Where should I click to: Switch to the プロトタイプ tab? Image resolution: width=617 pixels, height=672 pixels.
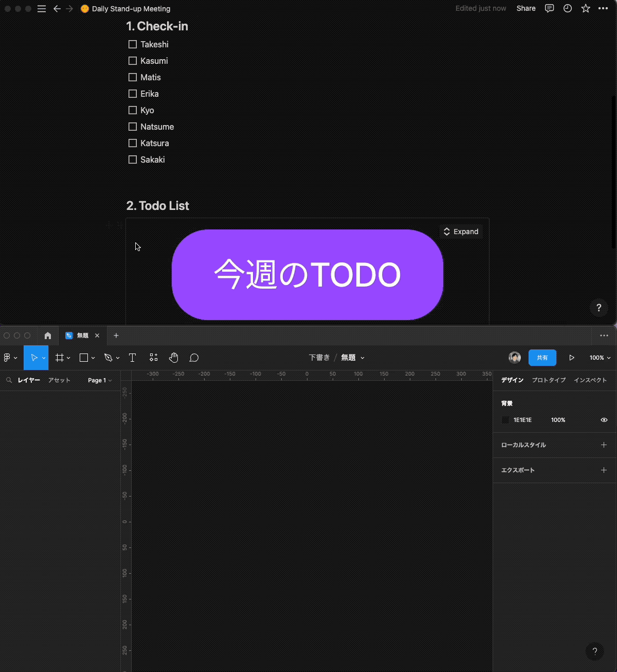point(548,380)
